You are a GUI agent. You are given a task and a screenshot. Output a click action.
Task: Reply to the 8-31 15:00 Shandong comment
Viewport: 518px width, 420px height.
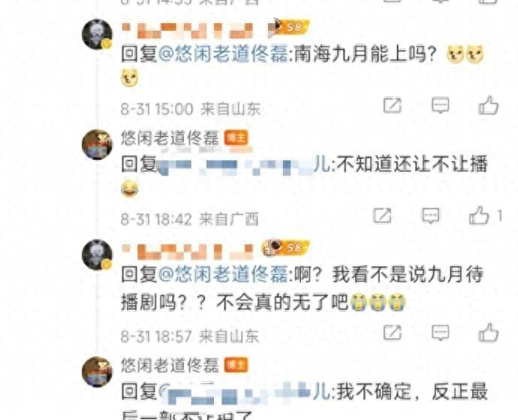[x=441, y=105]
